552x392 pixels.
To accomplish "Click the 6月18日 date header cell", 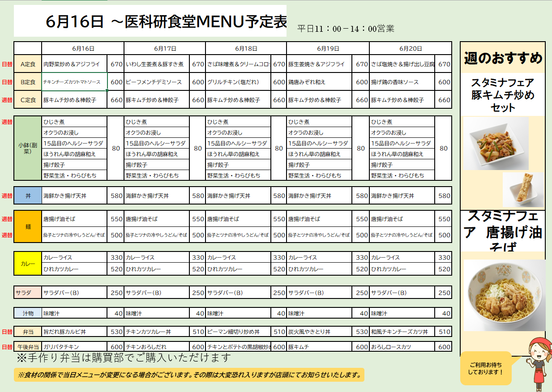I will tap(246, 48).
